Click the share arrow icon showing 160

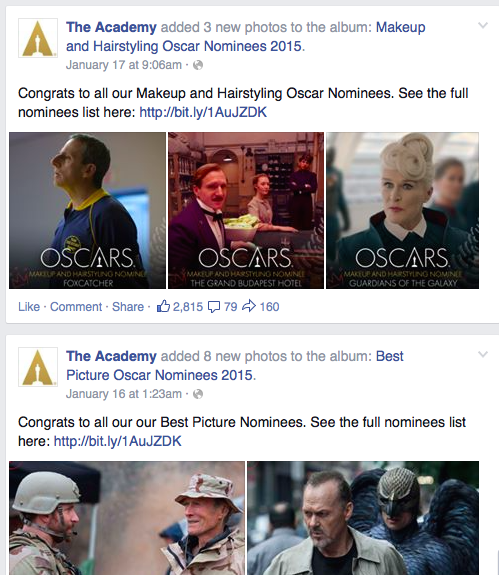pos(249,306)
